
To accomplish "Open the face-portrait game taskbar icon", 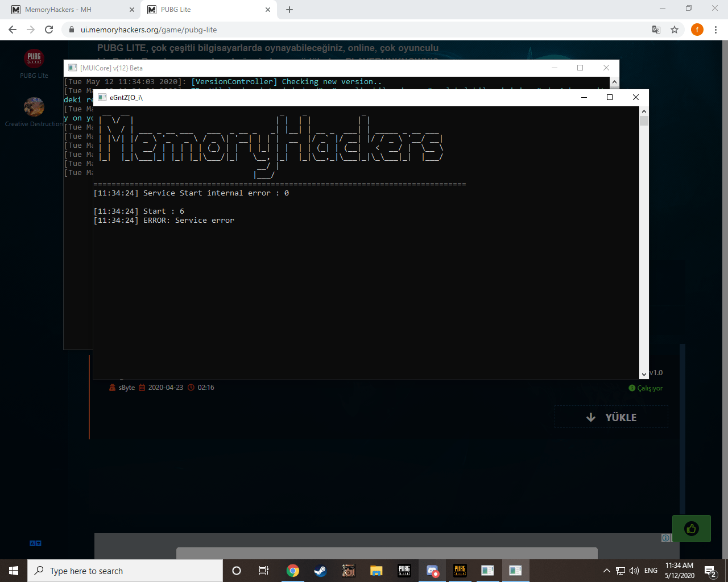I will (348, 571).
